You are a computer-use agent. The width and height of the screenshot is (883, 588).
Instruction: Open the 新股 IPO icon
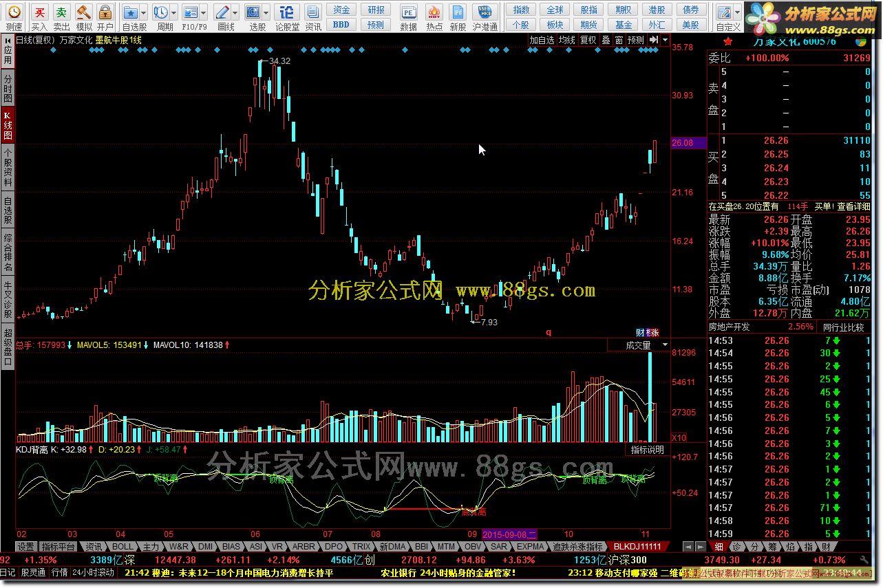(x=458, y=12)
